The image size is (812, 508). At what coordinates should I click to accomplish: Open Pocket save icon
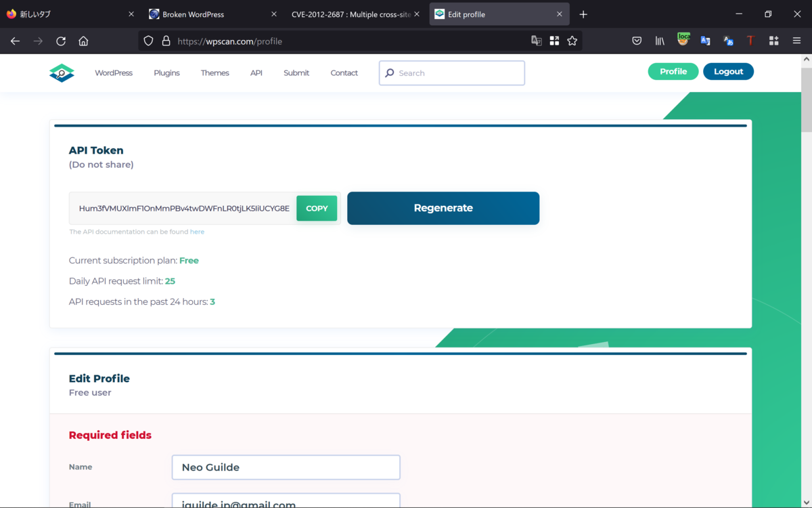pyautogui.click(x=637, y=41)
